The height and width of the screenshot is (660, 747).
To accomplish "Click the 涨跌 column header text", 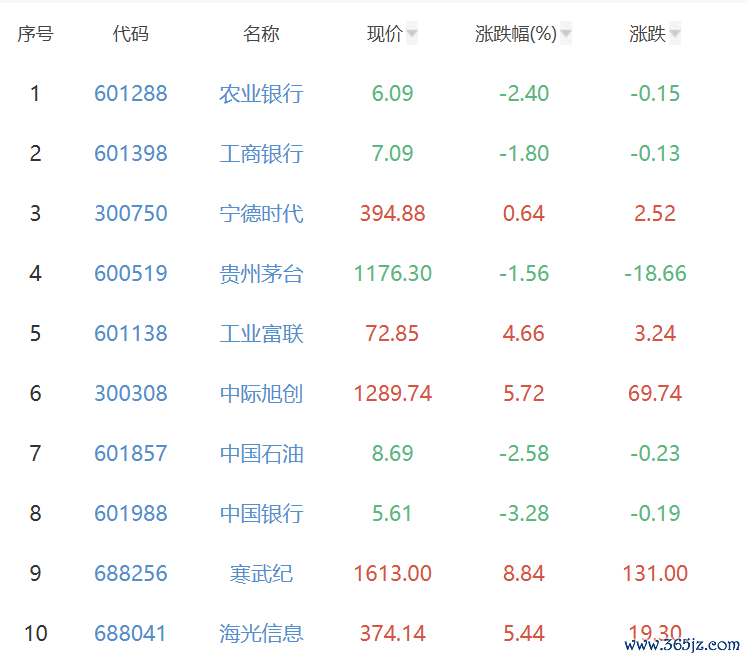I will point(647,34).
